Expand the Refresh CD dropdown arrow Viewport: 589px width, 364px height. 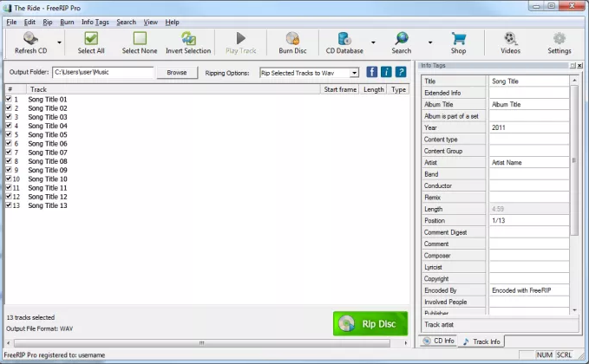click(59, 42)
